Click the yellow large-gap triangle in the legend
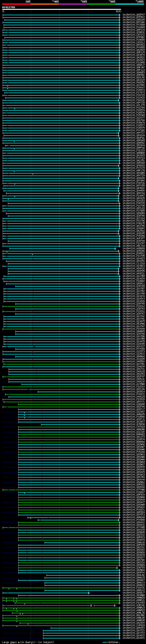Screen dimensions: 146x644 19,642
